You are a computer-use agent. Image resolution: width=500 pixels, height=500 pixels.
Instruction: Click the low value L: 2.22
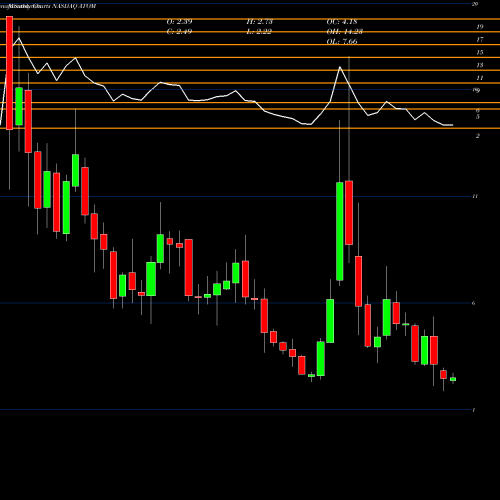click(259, 32)
